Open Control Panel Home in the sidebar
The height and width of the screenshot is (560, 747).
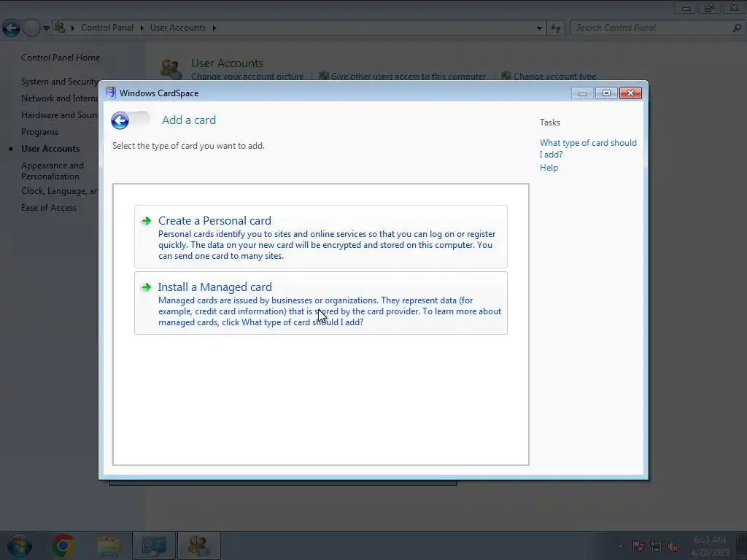pos(61,58)
